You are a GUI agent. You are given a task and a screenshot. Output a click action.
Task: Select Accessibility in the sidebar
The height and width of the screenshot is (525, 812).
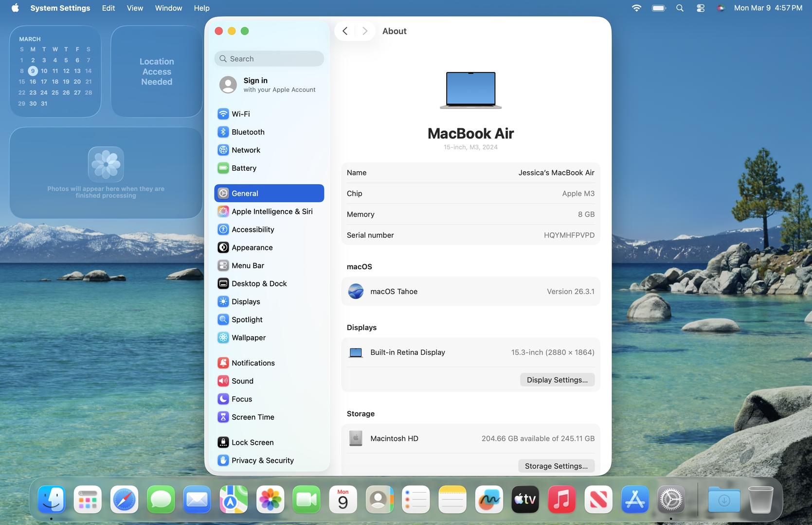point(253,229)
